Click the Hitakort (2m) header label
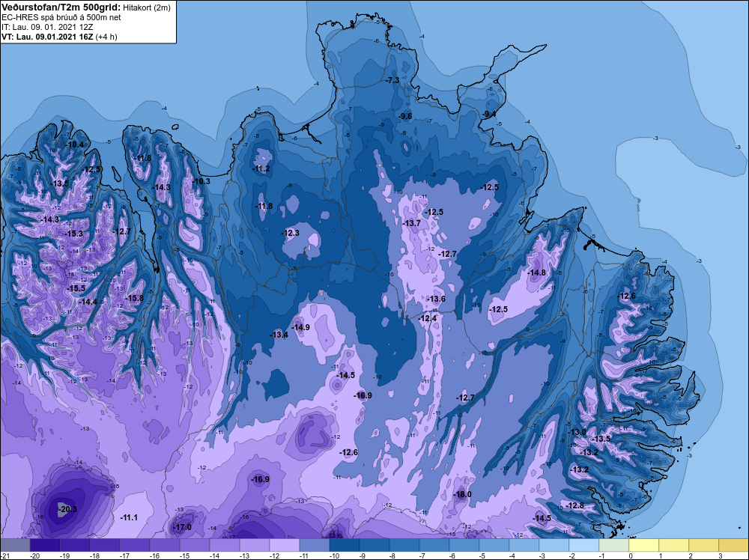This screenshot has height=560, width=749. click(147, 7)
